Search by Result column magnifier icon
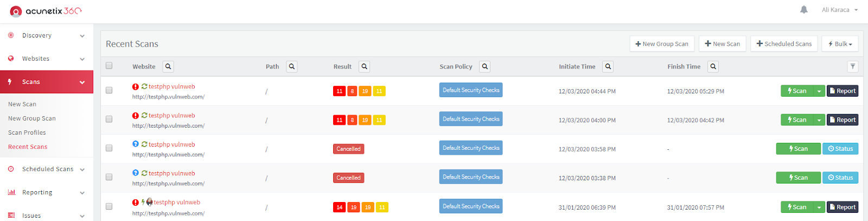The width and height of the screenshot is (868, 221). point(365,66)
